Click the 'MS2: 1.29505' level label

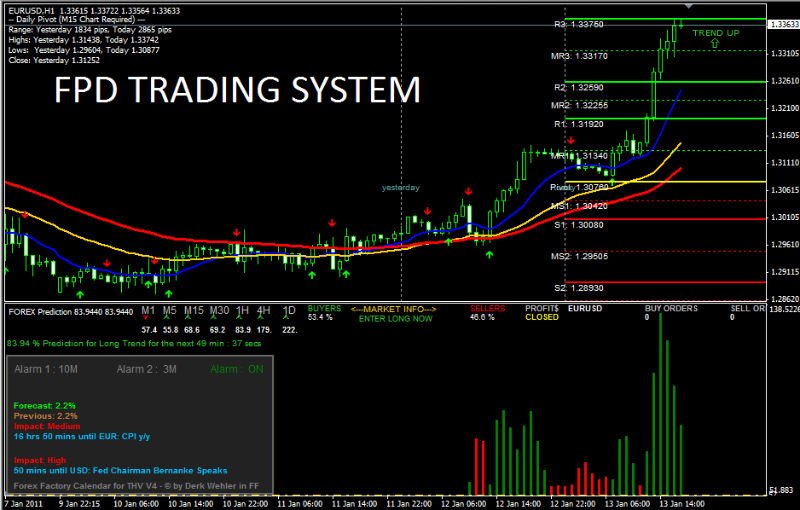click(x=579, y=257)
